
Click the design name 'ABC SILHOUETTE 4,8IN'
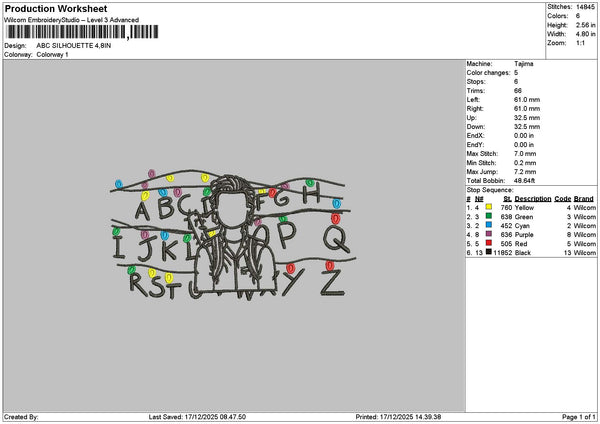[74, 46]
